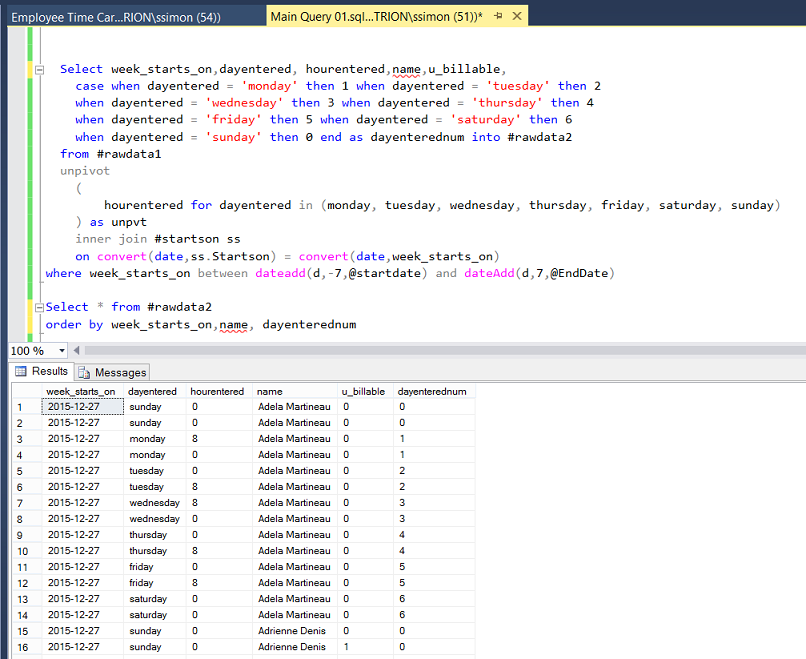
Task: Select the Results grid tab
Action: 41,372
